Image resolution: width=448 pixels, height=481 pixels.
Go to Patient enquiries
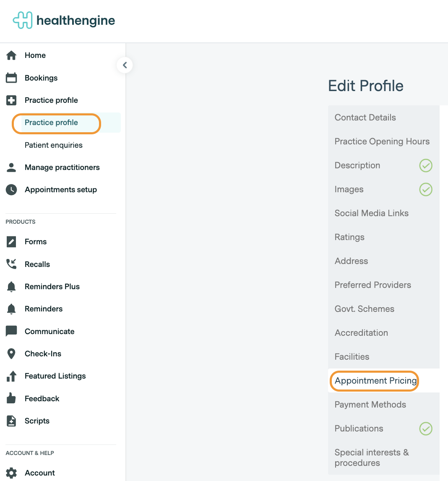[x=53, y=145]
